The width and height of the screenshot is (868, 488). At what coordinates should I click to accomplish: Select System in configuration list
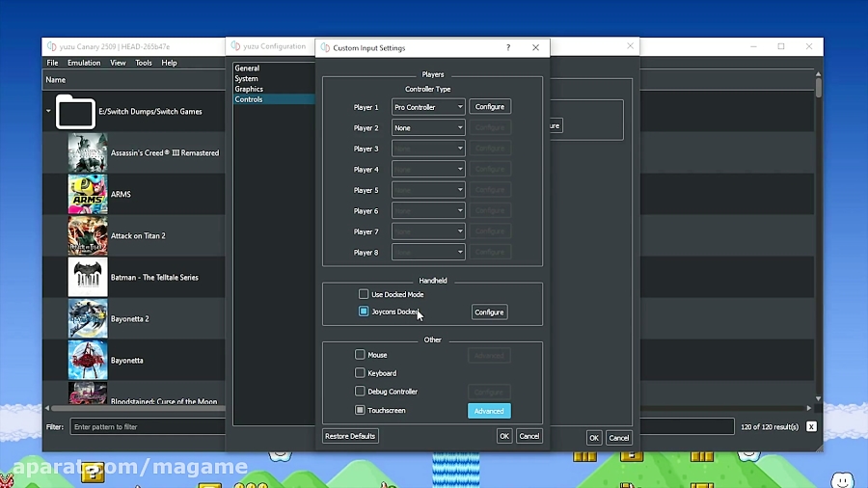pos(274,78)
